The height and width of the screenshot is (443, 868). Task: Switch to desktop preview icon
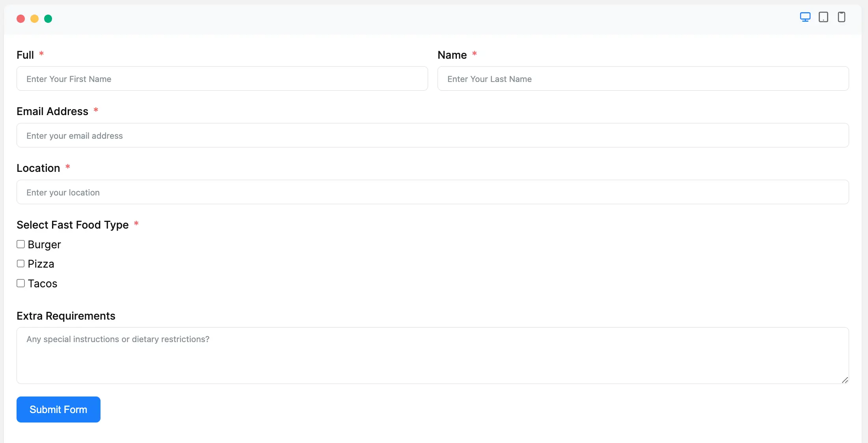click(805, 17)
